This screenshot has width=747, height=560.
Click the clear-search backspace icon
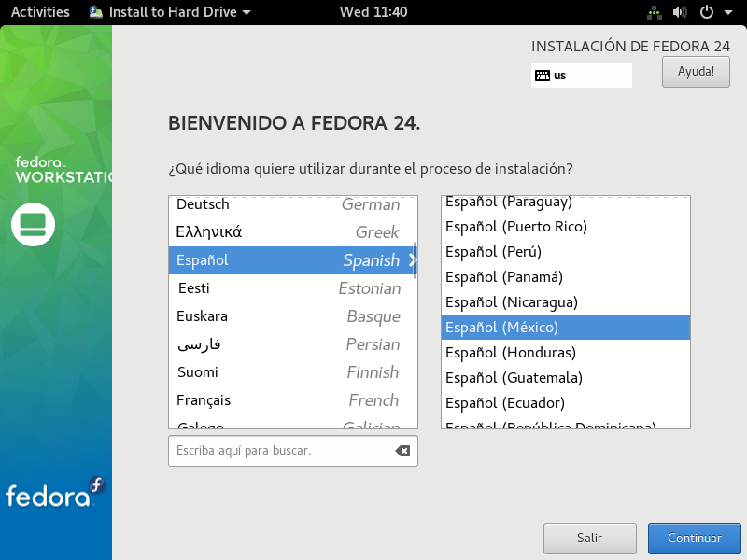(x=402, y=451)
